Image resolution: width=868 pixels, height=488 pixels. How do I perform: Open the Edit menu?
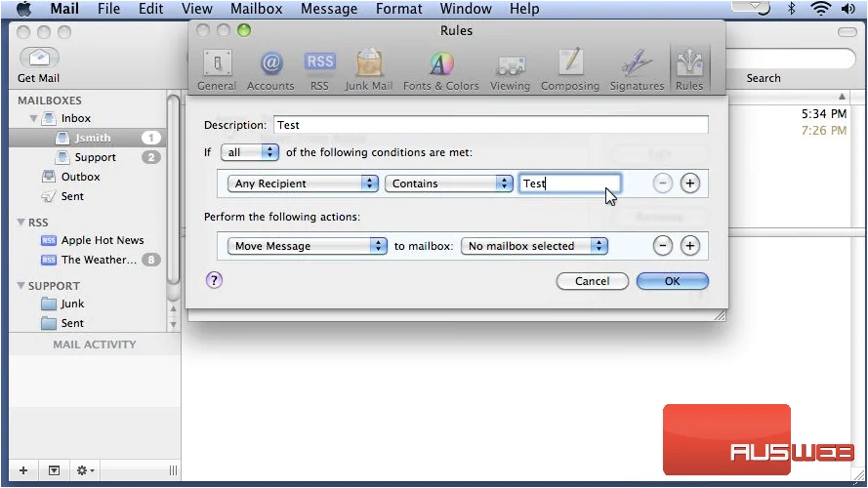coord(150,9)
